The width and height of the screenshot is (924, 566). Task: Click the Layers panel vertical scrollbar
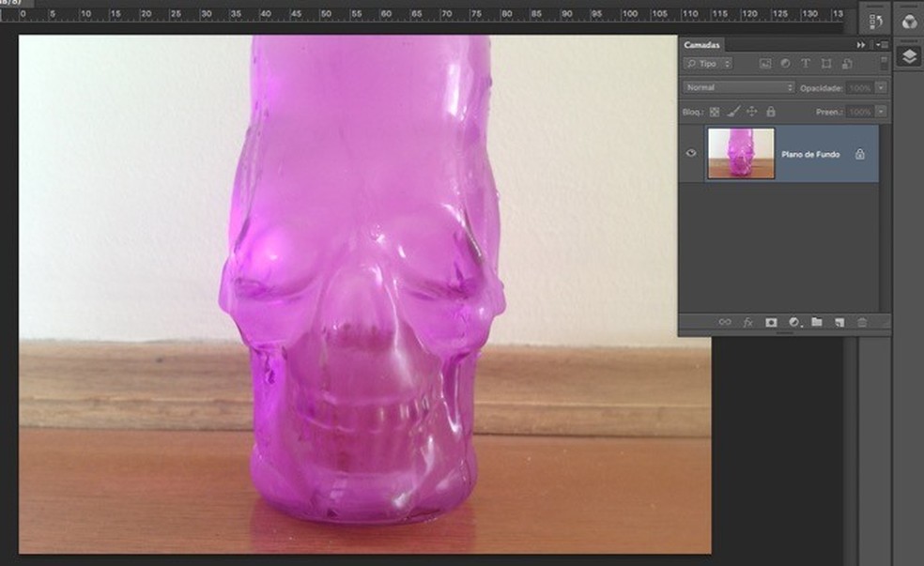click(x=884, y=218)
